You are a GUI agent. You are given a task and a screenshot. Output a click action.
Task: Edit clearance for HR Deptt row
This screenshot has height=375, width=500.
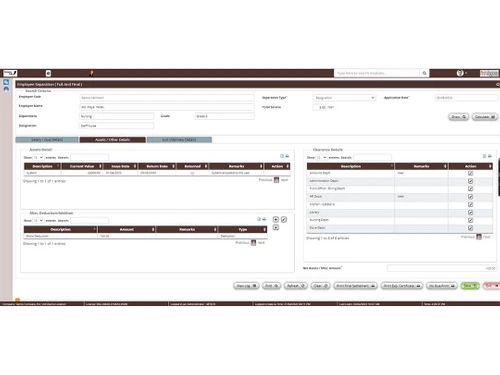click(470, 197)
